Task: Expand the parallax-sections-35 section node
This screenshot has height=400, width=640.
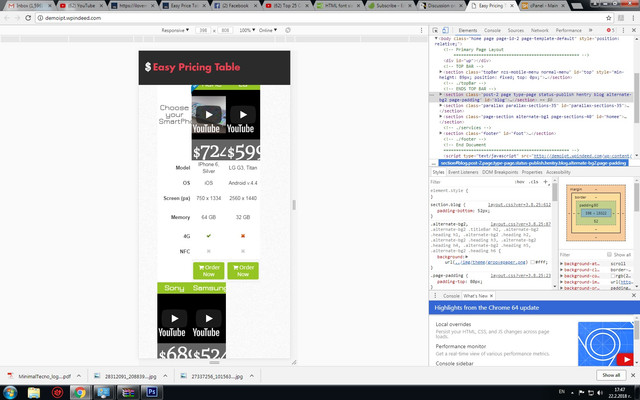Action: [x=441, y=105]
